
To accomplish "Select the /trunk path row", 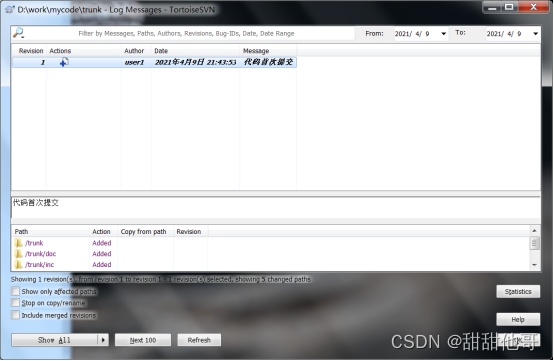I will tap(34, 243).
